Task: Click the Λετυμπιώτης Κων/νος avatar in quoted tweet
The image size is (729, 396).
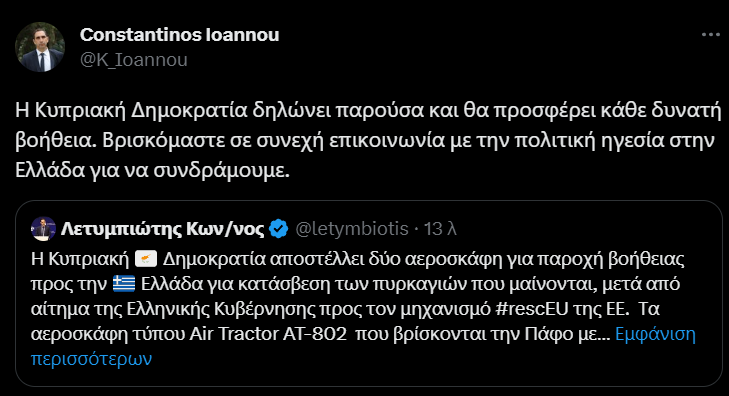Action: pos(43,229)
